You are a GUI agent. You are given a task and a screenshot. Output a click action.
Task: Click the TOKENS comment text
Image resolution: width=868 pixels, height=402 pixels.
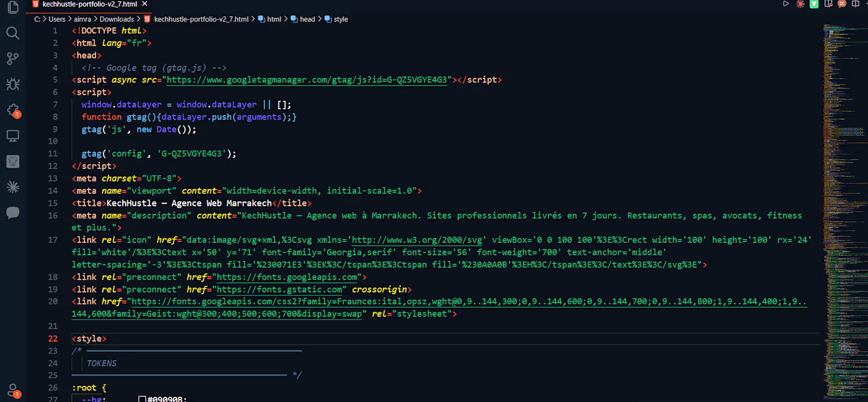point(102,363)
